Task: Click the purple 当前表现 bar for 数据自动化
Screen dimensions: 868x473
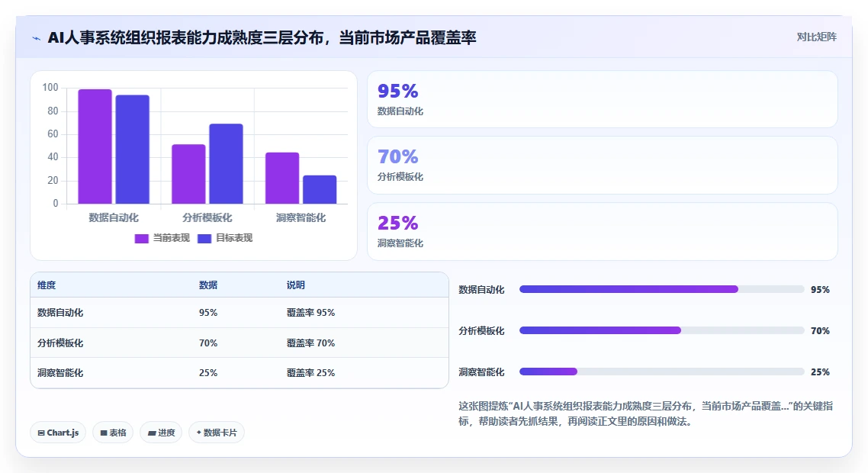Action: [x=95, y=146]
